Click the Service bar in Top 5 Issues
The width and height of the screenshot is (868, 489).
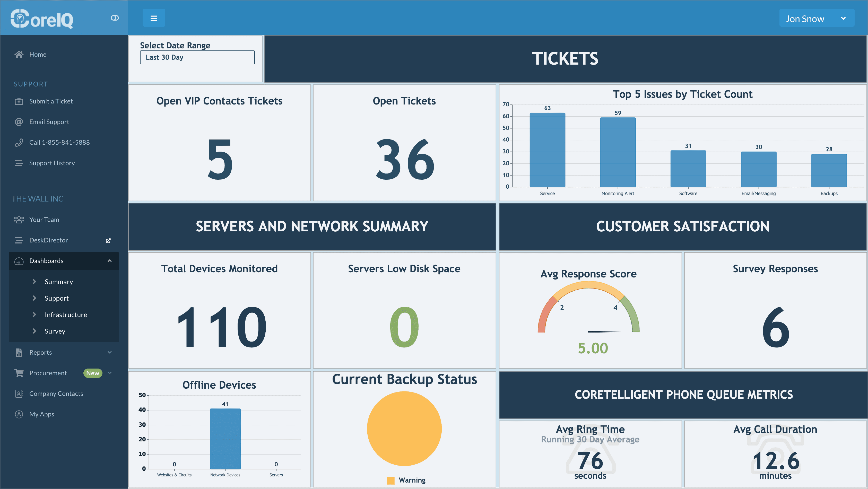coord(547,150)
